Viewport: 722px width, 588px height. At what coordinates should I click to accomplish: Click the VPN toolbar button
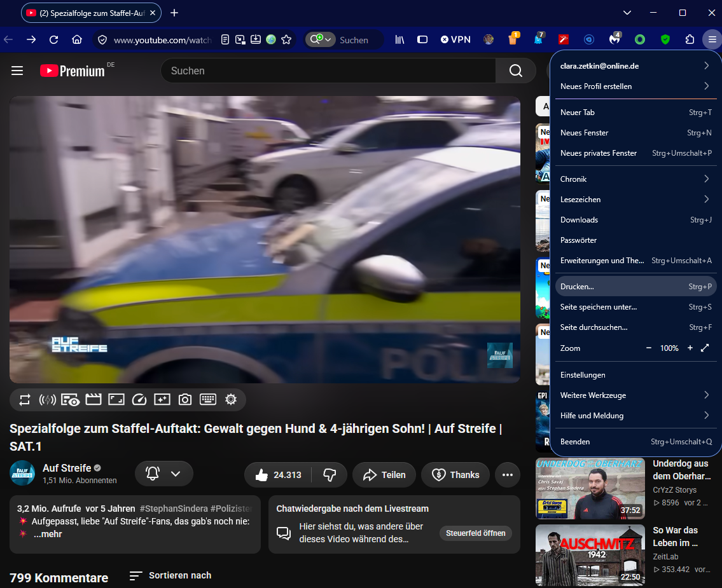455,39
